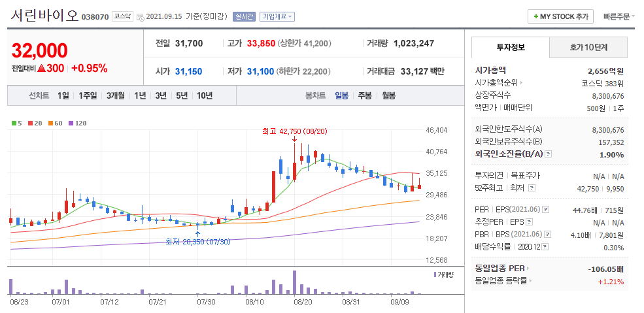Screen dimensions: 644x313
Task: Click the red 20-day moving average legend
Action: click(x=33, y=123)
